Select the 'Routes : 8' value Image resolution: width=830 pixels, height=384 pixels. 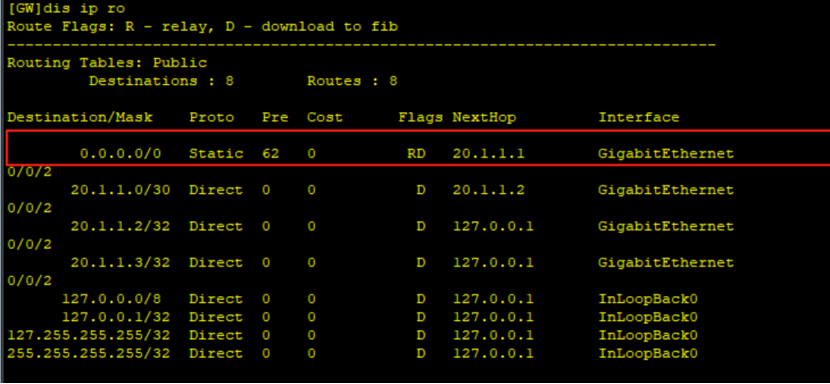click(352, 81)
